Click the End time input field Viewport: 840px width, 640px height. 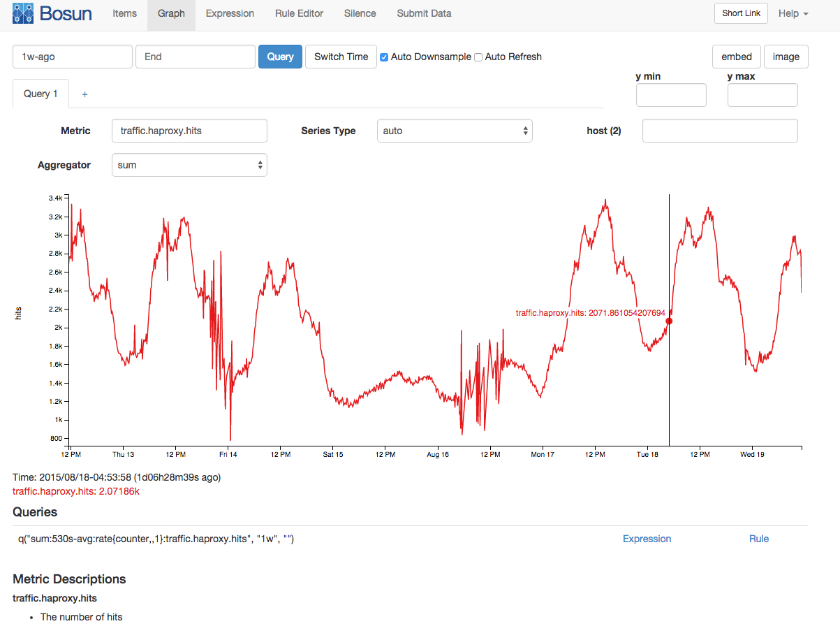(196, 57)
